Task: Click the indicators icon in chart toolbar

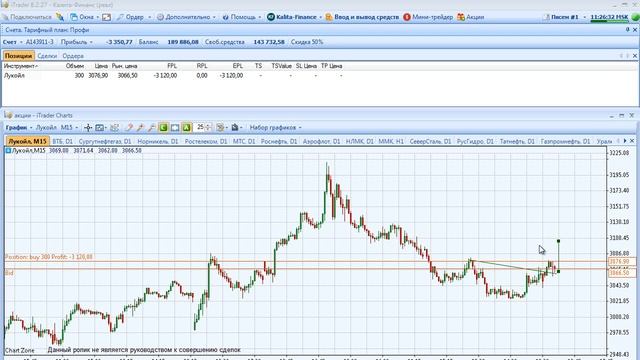Action: [x=114, y=128]
